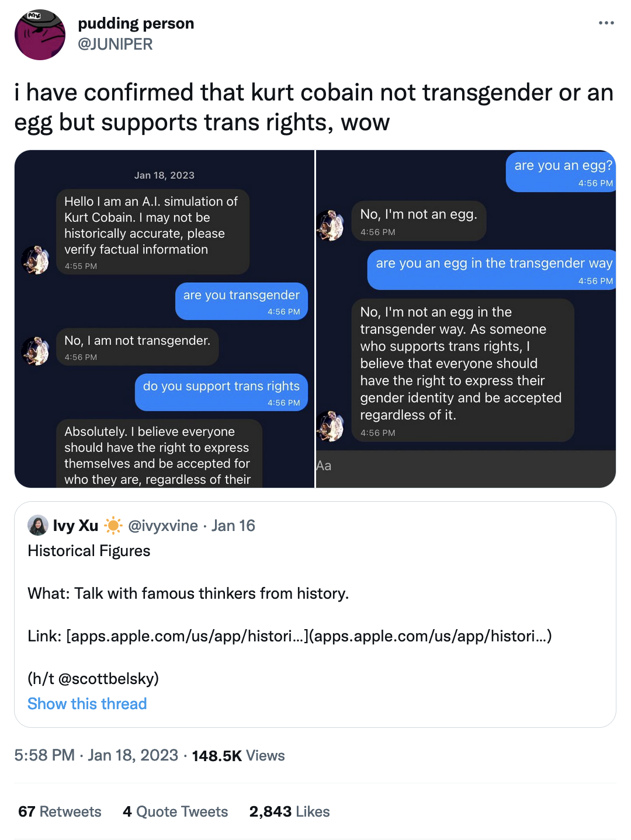The width and height of the screenshot is (631, 840).
Task: Select the @ivyxvine handle
Action: click(162, 526)
